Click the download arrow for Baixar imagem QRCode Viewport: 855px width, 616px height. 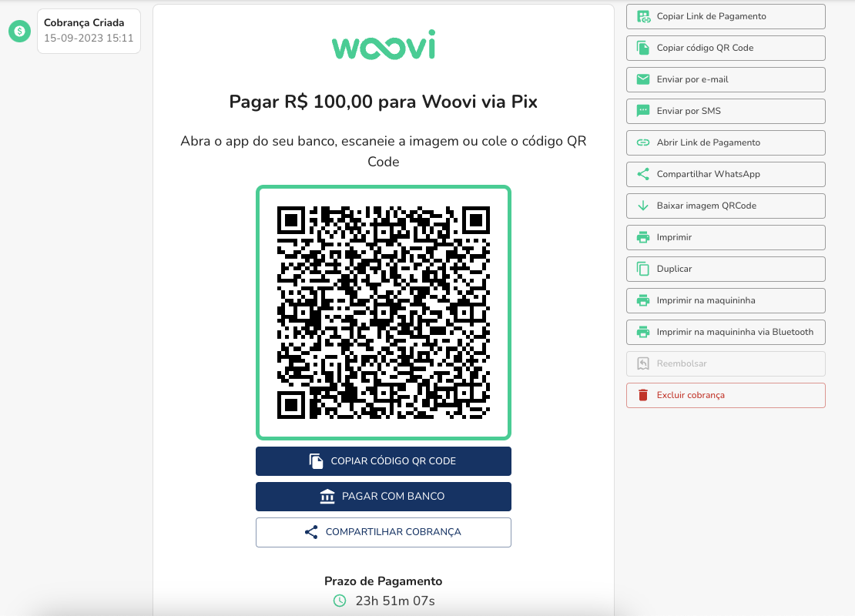point(643,206)
